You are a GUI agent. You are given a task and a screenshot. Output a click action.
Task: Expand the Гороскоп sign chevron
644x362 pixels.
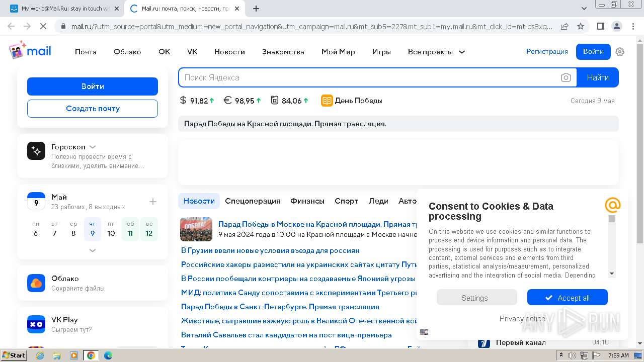pos(93,147)
